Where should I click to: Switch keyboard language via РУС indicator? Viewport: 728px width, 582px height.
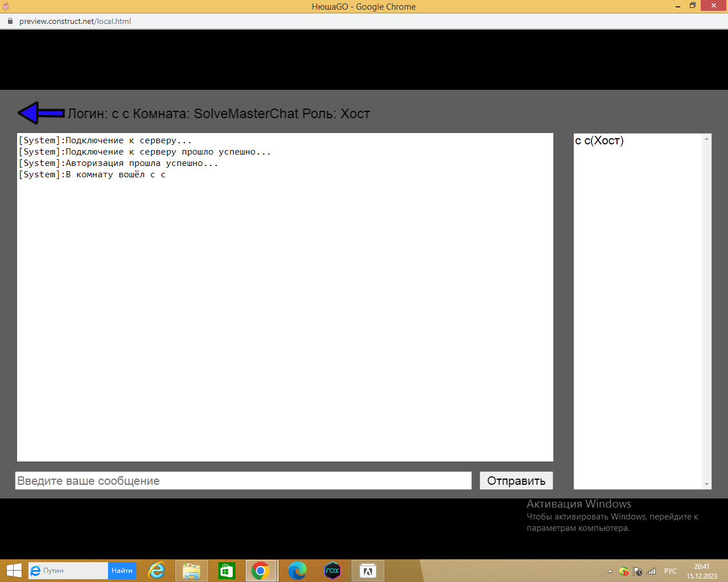click(671, 571)
